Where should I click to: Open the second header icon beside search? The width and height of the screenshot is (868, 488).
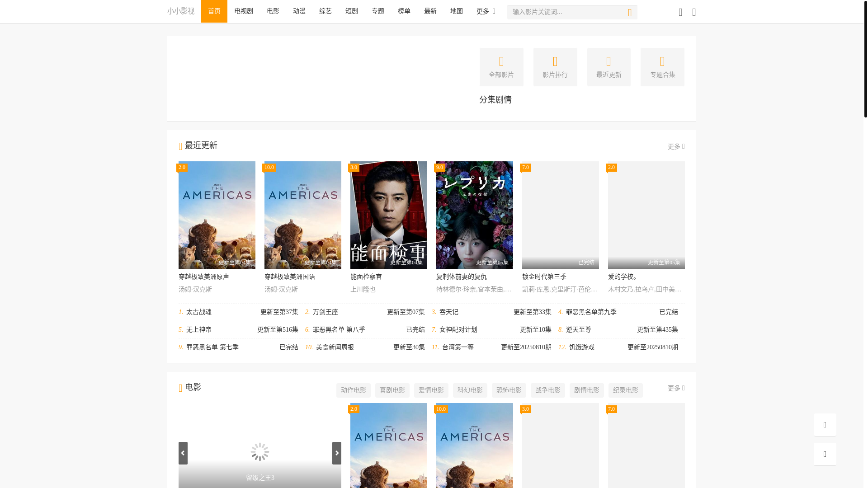pyautogui.click(x=694, y=12)
